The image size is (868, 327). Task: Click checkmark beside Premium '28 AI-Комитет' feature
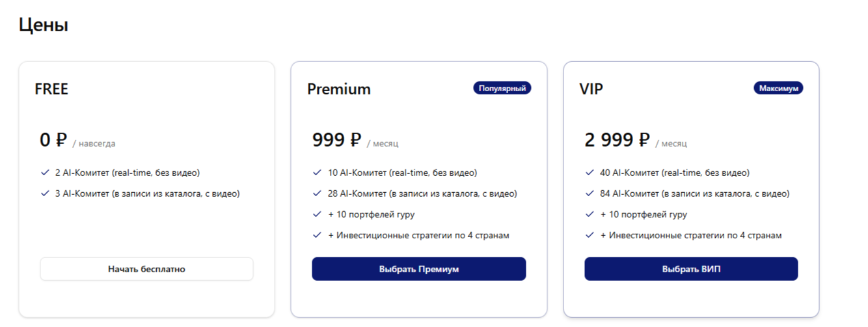pos(317,193)
